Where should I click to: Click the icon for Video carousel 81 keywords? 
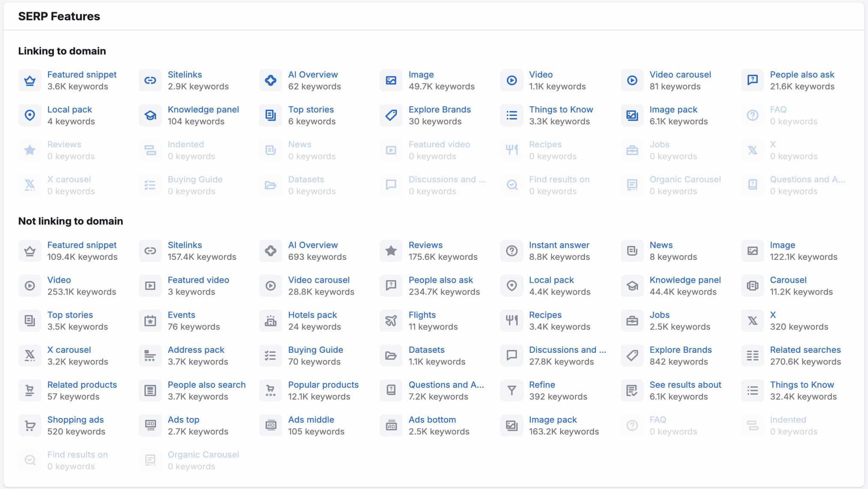click(x=632, y=81)
